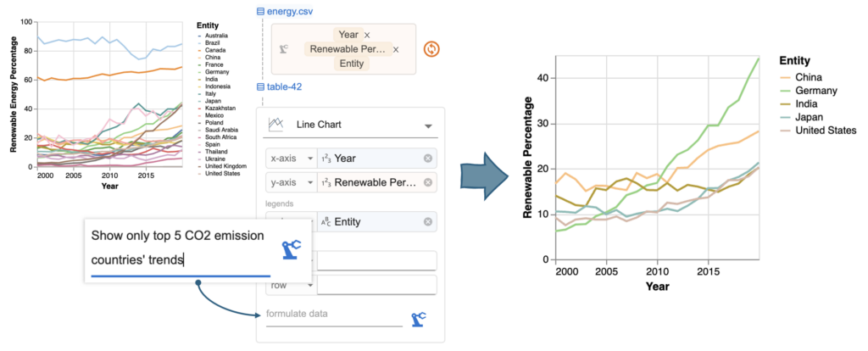Remove the Entity legend field
The image size is (868, 351).
pyautogui.click(x=428, y=221)
